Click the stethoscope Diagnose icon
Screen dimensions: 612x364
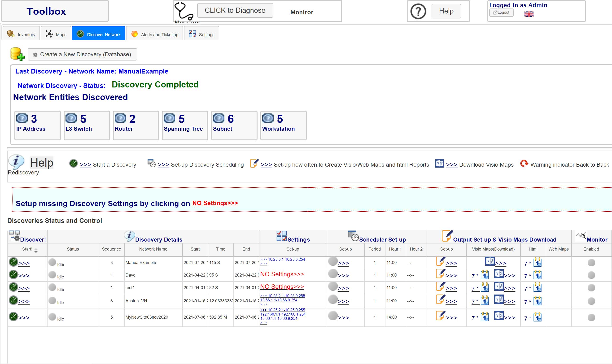(183, 11)
